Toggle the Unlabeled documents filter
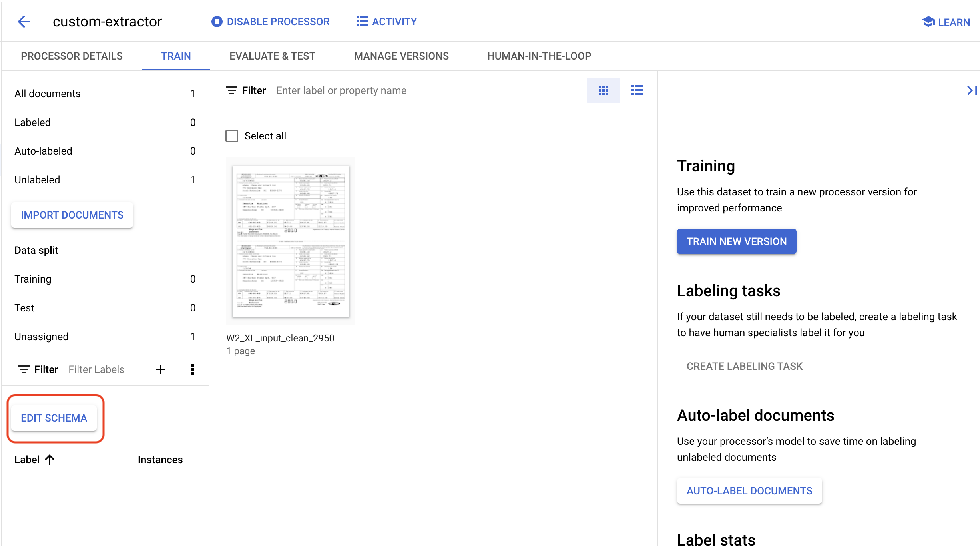The width and height of the screenshot is (980, 546). [x=37, y=179]
